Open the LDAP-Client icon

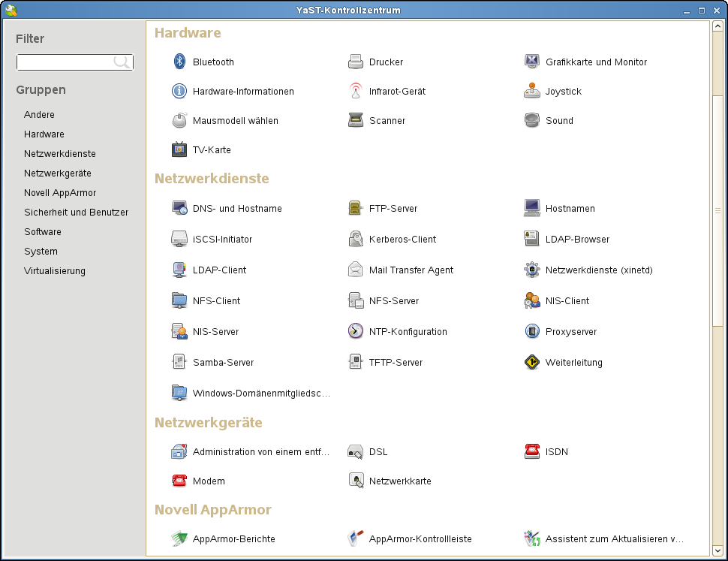pos(179,270)
